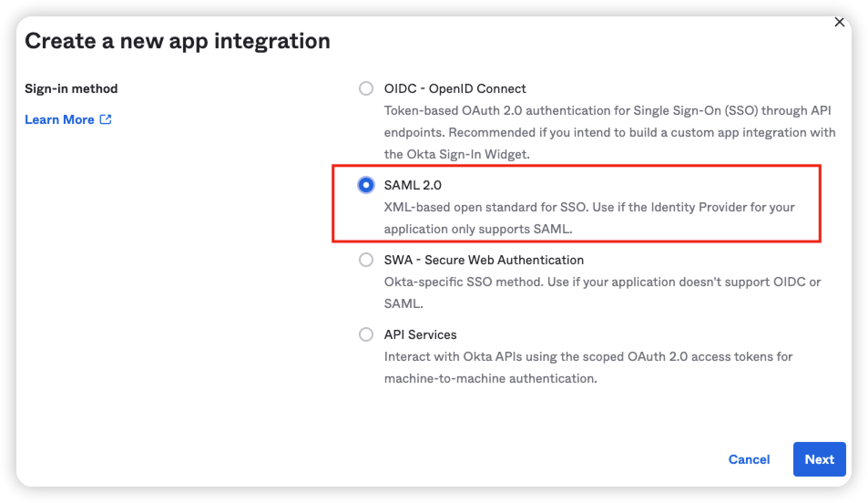Click the OIDC - OpenID Connect label text
Viewport: 868px width, 503px height.
[455, 89]
